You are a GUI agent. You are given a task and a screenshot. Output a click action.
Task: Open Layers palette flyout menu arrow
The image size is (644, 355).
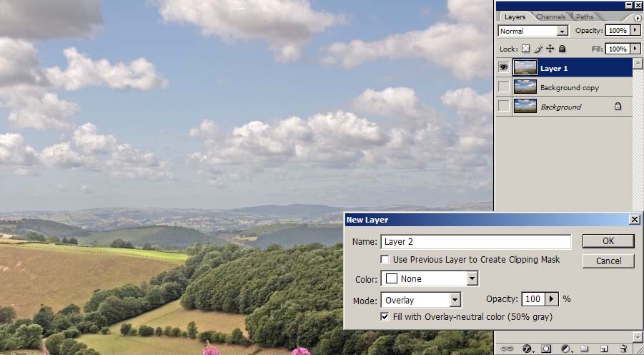click(638, 18)
